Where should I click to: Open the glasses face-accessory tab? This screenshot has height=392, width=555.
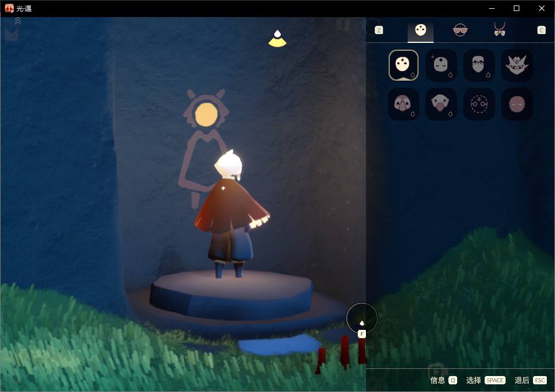point(460,30)
